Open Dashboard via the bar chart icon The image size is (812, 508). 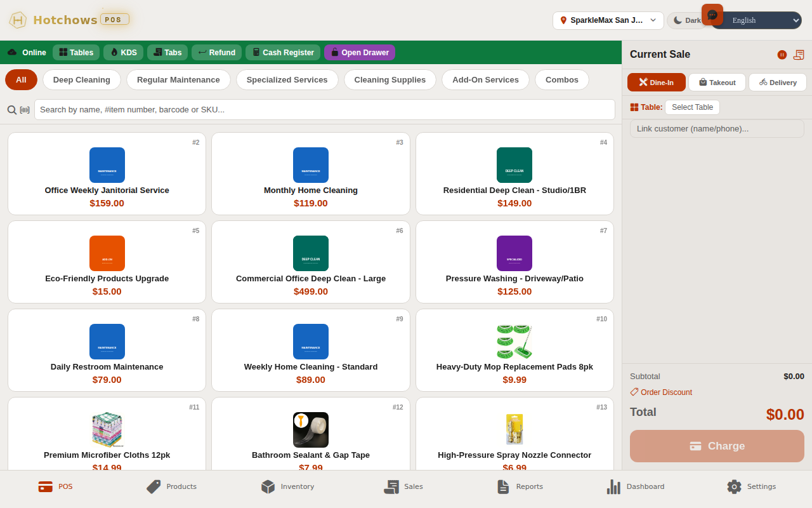(x=613, y=486)
